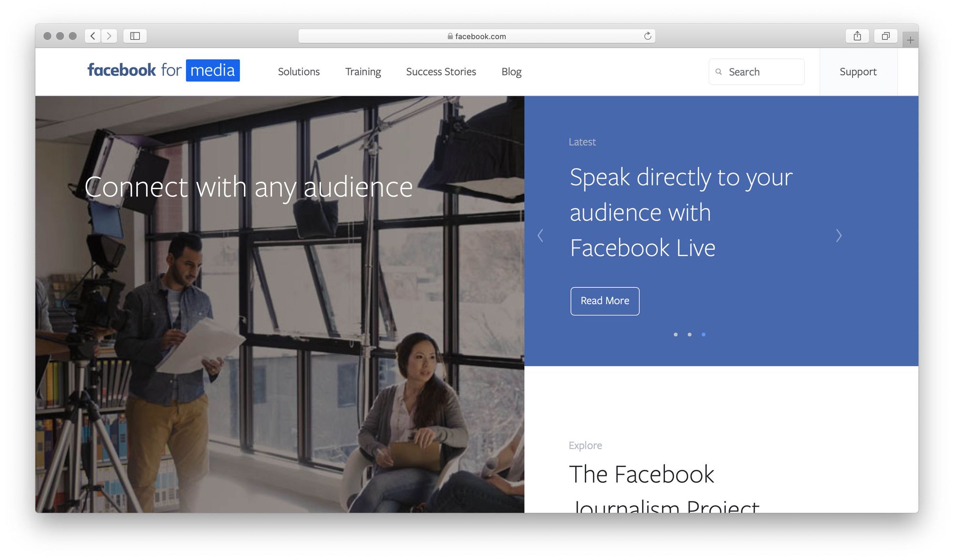Screen dimensions: 954x560
Task: Click the forward navigation arrow
Action: 109,36
